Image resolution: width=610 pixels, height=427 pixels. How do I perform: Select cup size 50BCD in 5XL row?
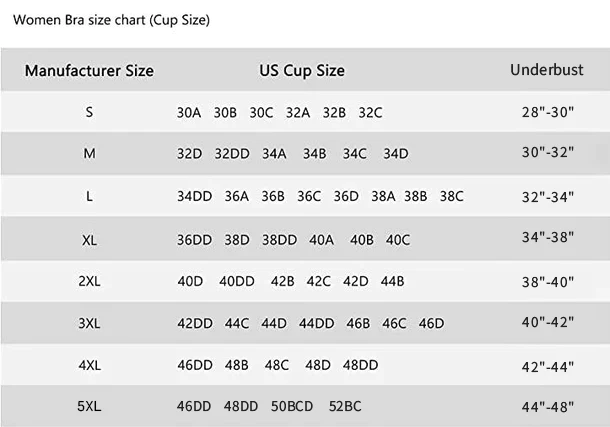point(292,406)
